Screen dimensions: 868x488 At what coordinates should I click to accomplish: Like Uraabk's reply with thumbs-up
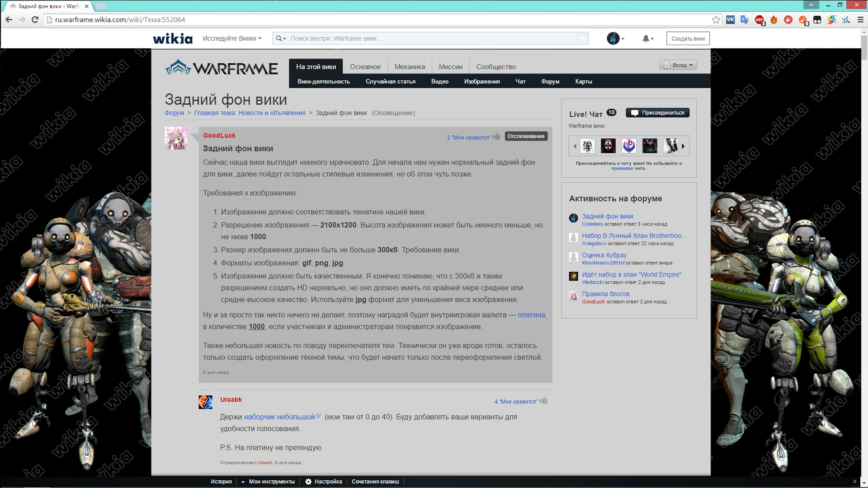[544, 400]
